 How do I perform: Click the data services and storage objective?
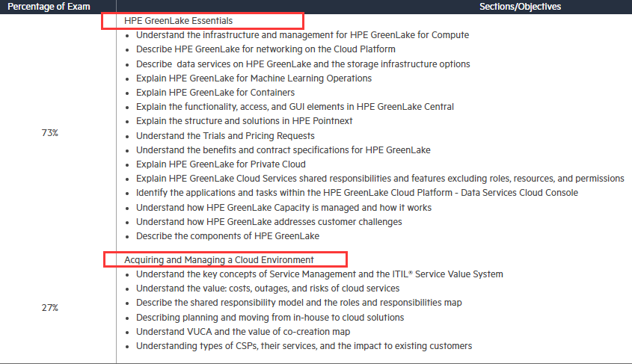pyautogui.click(x=302, y=64)
